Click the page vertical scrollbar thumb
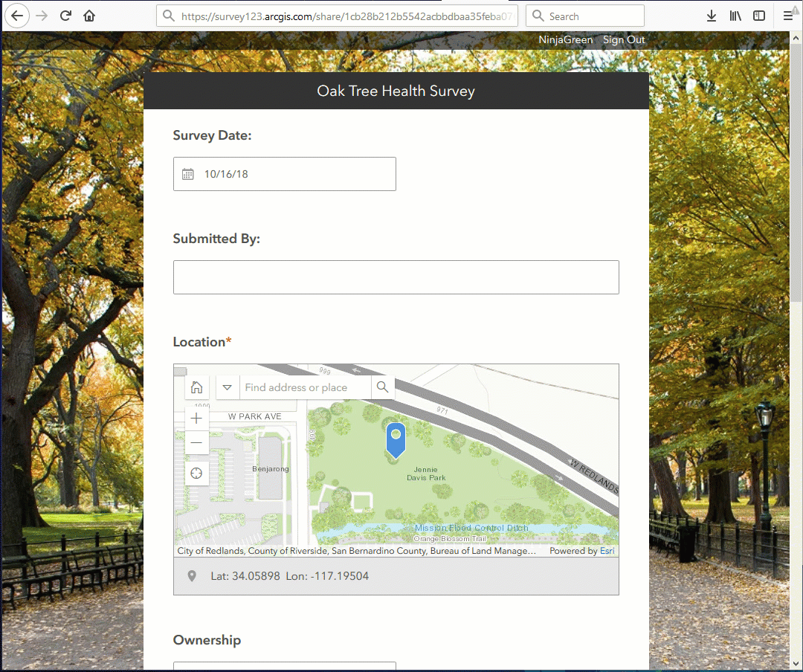The width and height of the screenshot is (803, 672). [796, 174]
